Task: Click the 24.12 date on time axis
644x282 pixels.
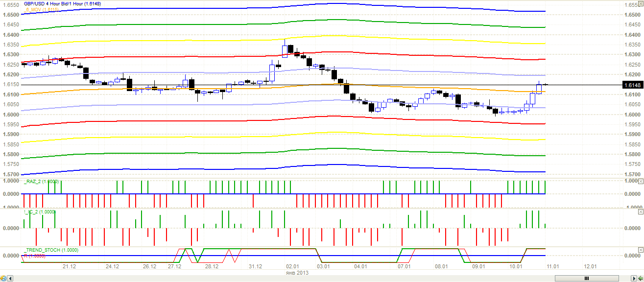Action: [x=112, y=267]
